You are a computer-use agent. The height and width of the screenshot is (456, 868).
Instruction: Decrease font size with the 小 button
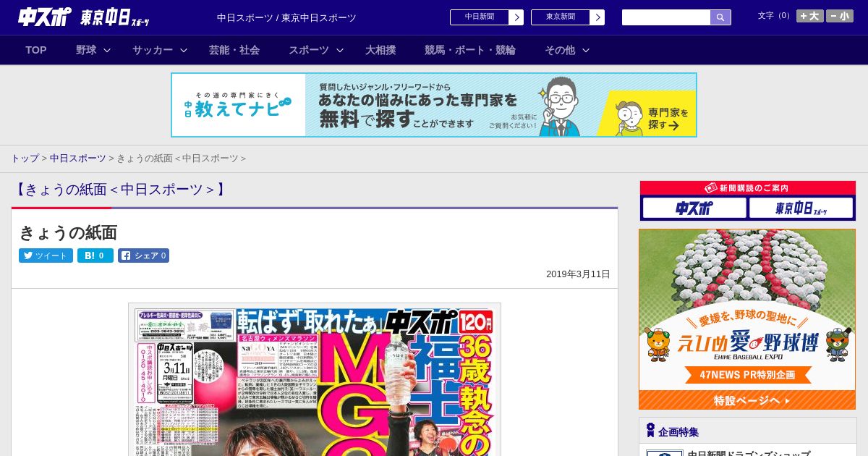point(840,16)
